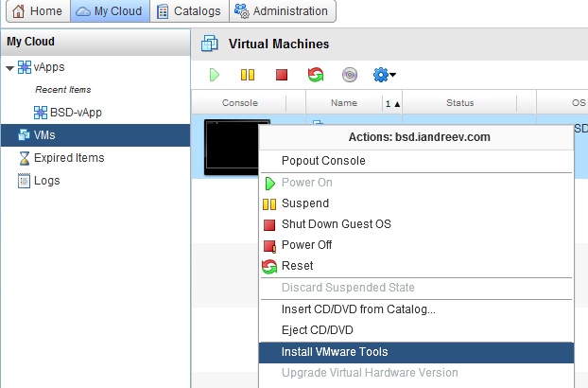Viewport: 588px width, 388px height.
Task: Select Install VMware Tools
Action: pyautogui.click(x=416, y=352)
